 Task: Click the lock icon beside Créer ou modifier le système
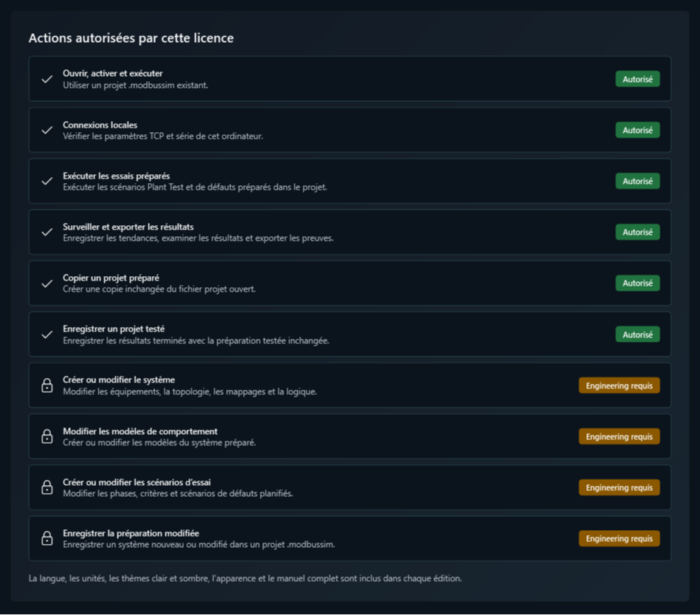47,385
